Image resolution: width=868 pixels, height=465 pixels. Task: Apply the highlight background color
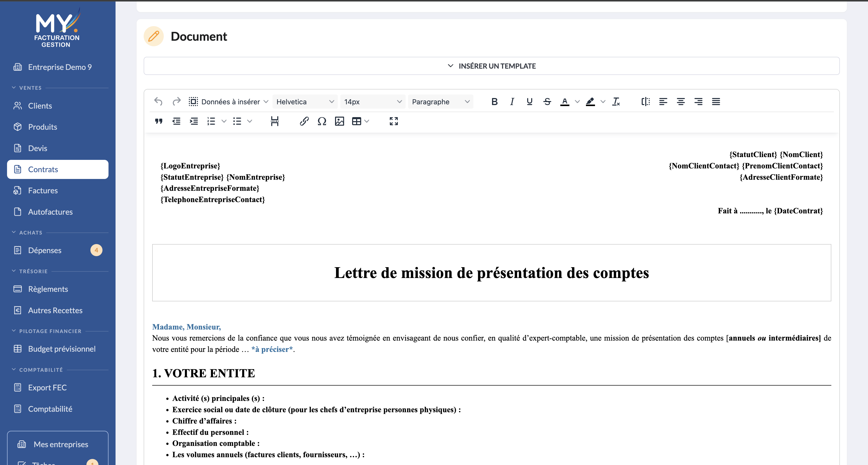590,102
